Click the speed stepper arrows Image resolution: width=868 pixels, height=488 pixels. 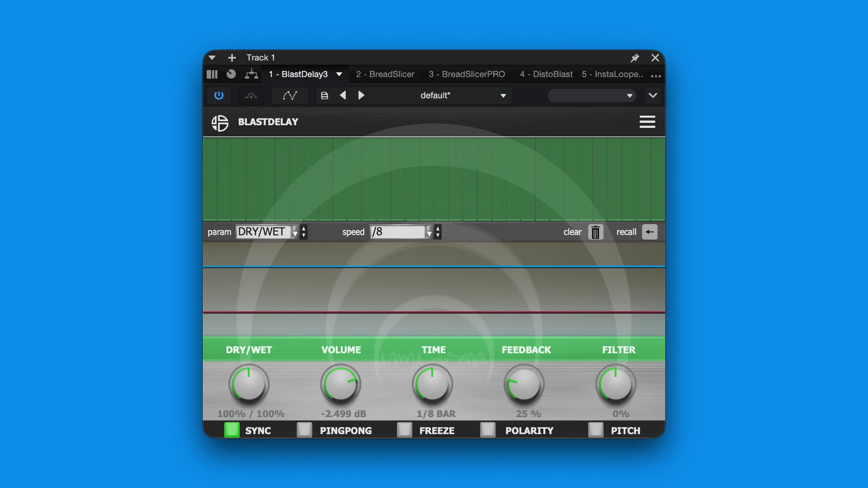coord(438,232)
